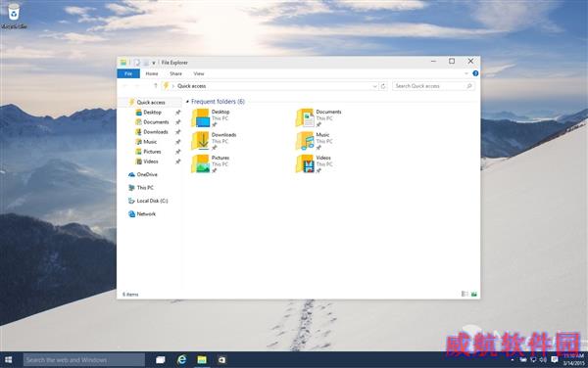The image size is (588, 368).
Task: Click the network icon in the tray
Action: pos(533,360)
